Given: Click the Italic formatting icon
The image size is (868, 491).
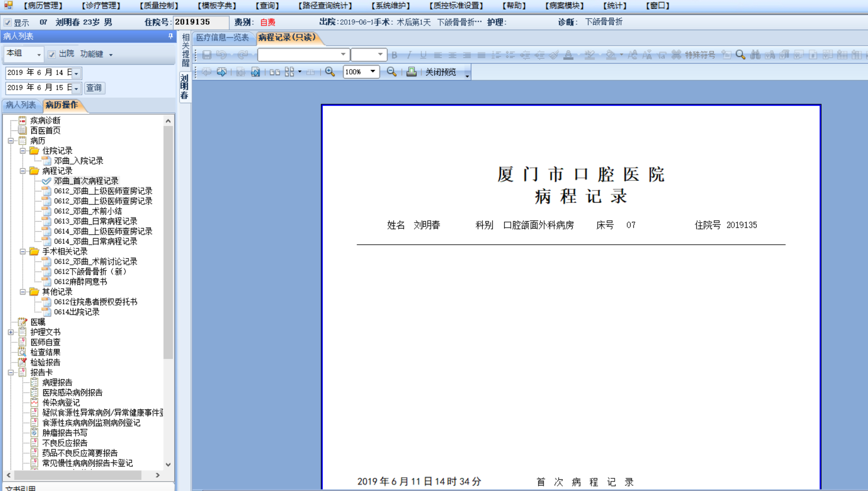Looking at the screenshot, I should pos(409,55).
